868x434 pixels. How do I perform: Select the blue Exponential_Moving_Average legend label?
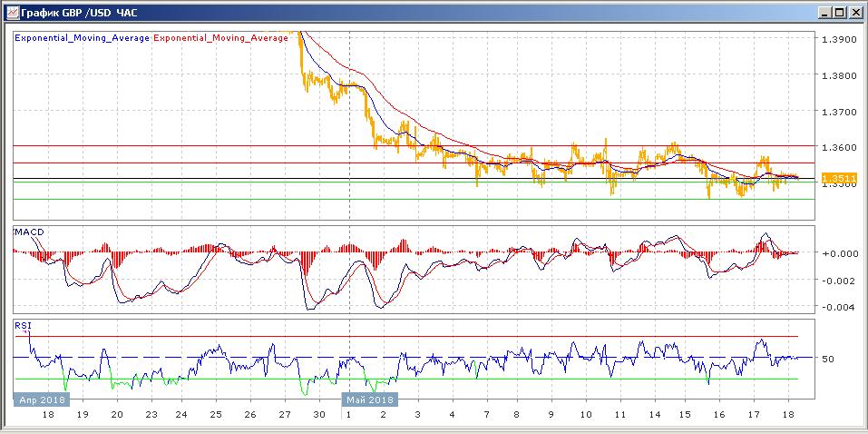(82, 39)
